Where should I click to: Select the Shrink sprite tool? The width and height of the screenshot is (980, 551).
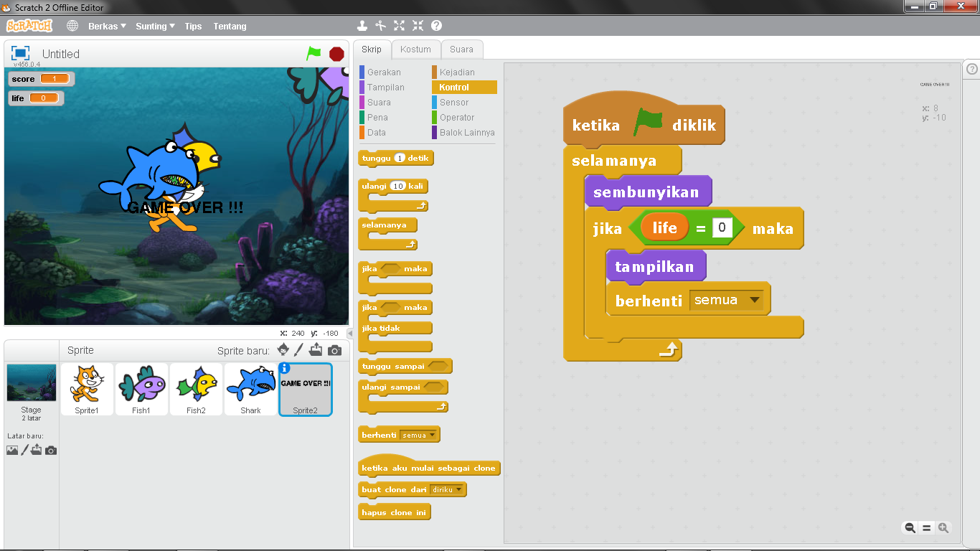click(x=418, y=25)
